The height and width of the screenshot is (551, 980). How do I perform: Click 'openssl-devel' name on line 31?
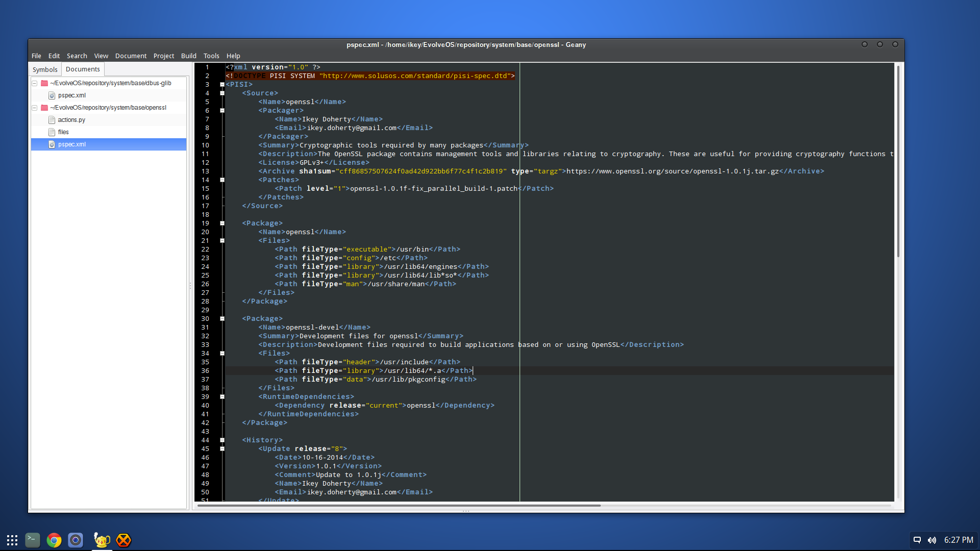tap(312, 328)
